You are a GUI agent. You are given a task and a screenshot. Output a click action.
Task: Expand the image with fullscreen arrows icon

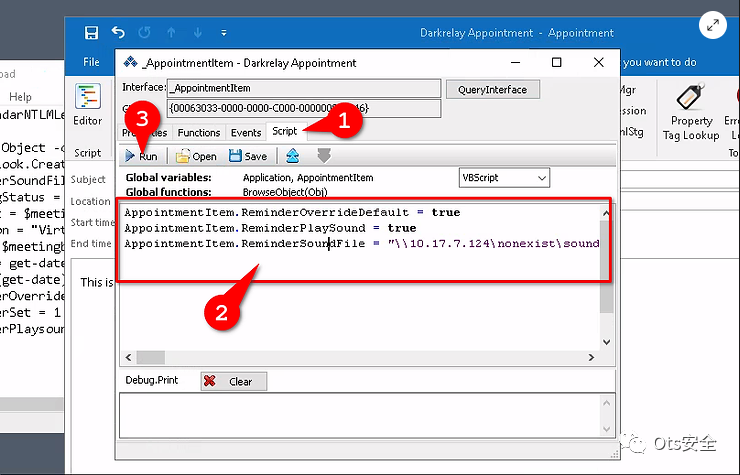tap(713, 25)
